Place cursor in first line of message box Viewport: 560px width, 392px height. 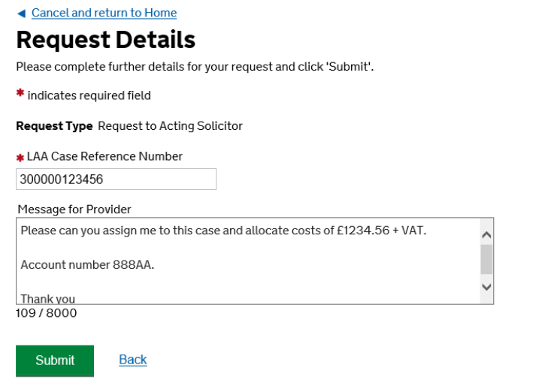pyautogui.click(x=223, y=231)
